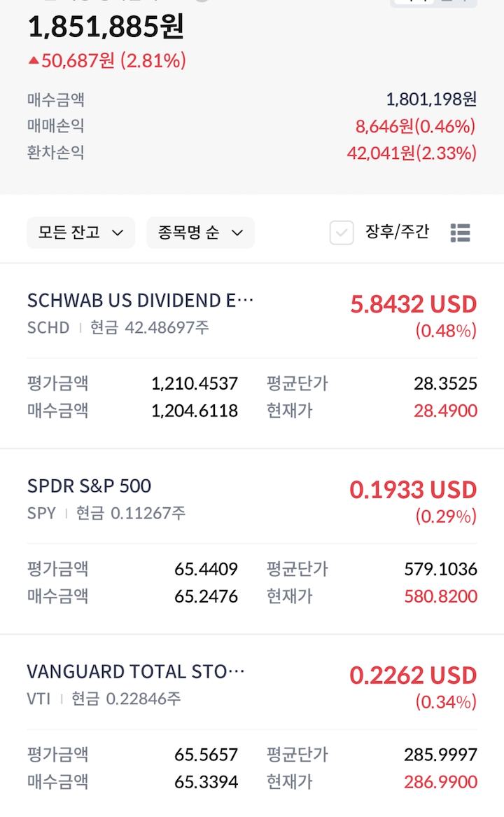Toggle the 장후/주간 checkbox
The height and width of the screenshot is (817, 504).
tap(342, 233)
